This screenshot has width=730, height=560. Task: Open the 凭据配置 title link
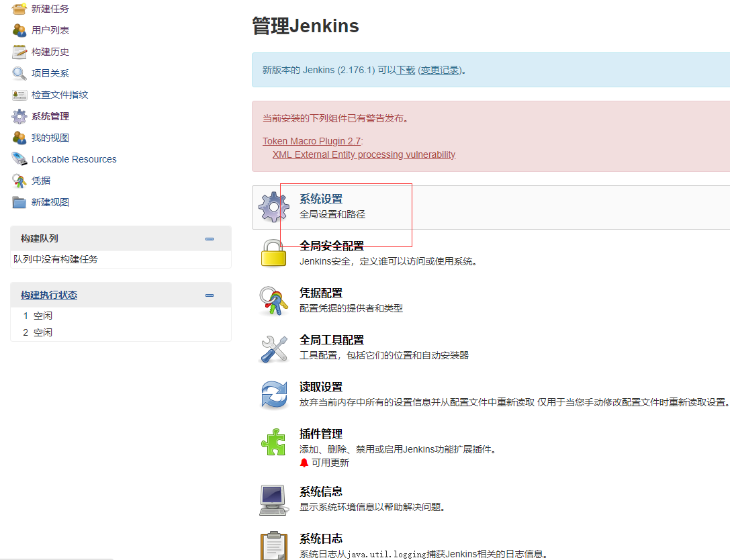coord(321,293)
